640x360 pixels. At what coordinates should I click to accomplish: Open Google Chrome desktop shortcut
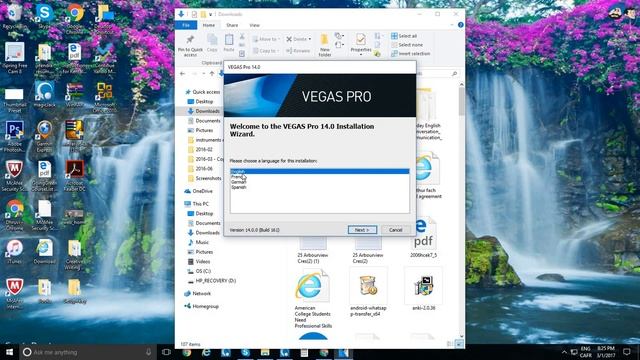point(74,18)
